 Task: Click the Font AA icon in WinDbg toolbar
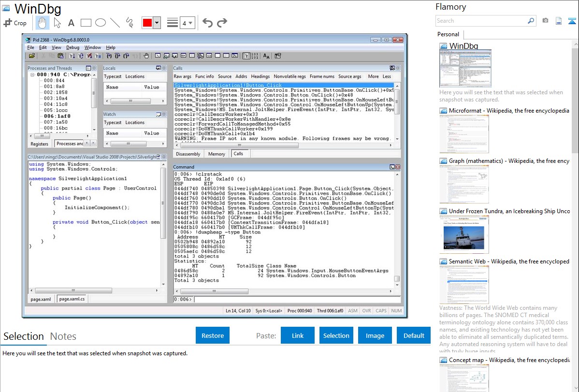pyautogui.click(x=266, y=56)
